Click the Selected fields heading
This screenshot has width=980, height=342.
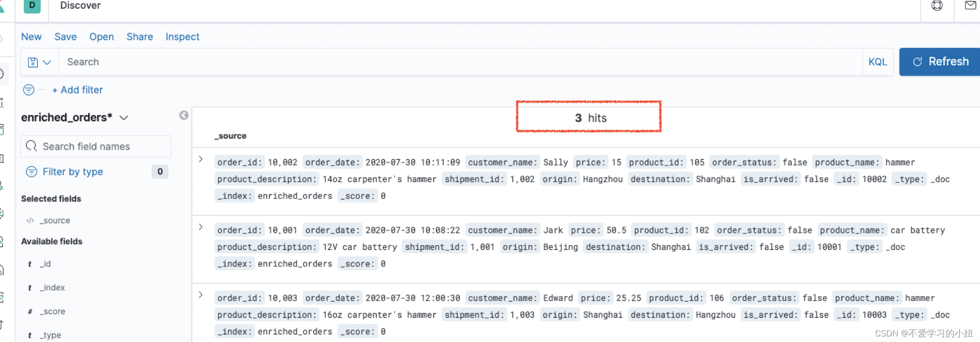[51, 199]
